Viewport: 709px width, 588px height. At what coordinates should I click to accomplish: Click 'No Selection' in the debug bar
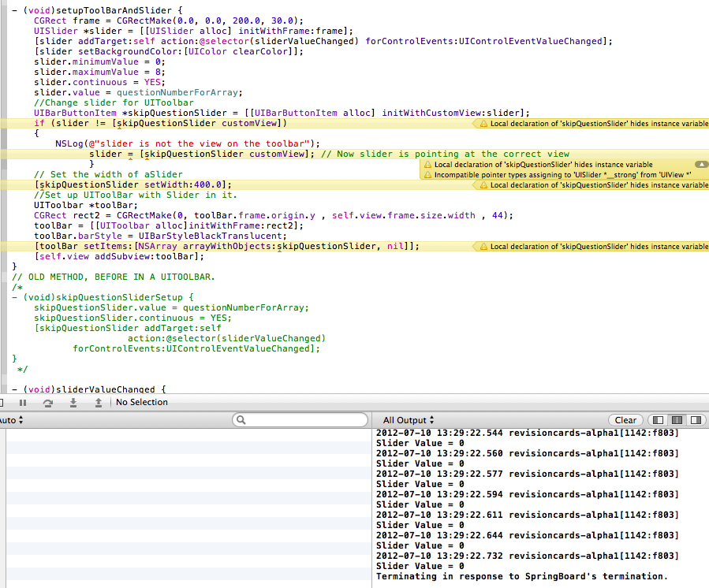pos(141,402)
